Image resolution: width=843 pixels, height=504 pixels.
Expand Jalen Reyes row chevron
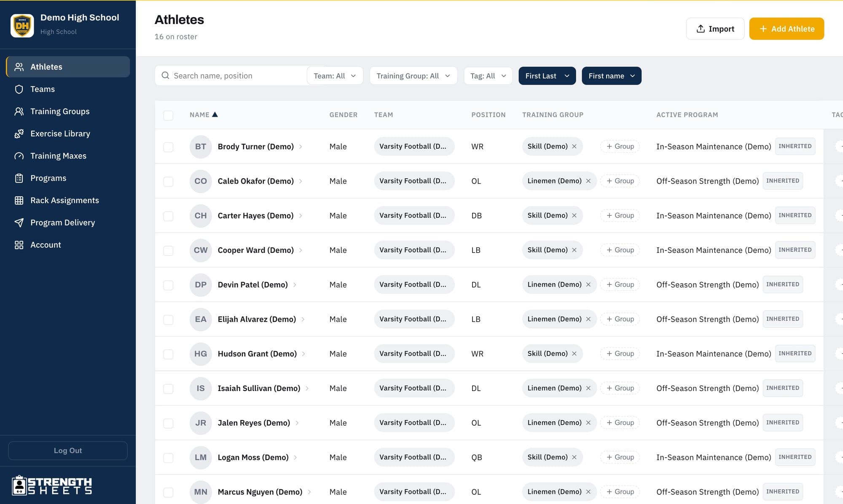click(297, 423)
